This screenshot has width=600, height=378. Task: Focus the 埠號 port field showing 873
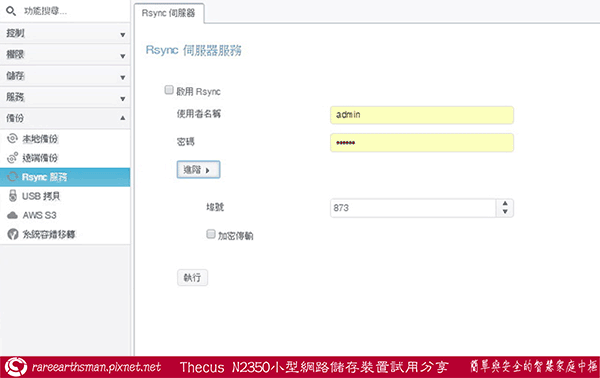[413, 208]
